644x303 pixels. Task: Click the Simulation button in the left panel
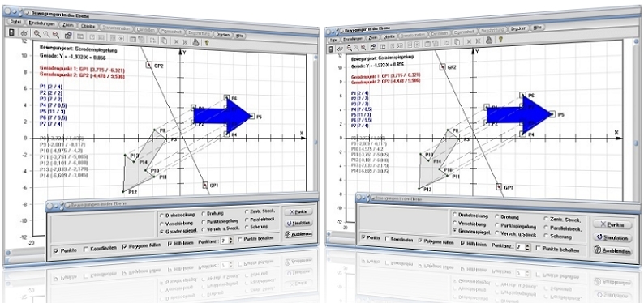299,223
